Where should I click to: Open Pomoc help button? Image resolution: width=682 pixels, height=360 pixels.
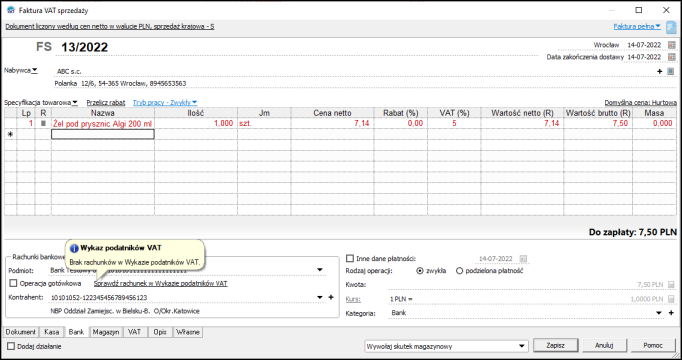(653, 346)
